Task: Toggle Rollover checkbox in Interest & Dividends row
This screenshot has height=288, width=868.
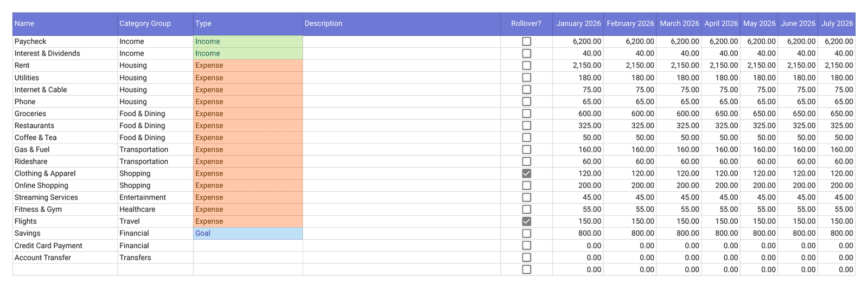Action: [x=526, y=53]
